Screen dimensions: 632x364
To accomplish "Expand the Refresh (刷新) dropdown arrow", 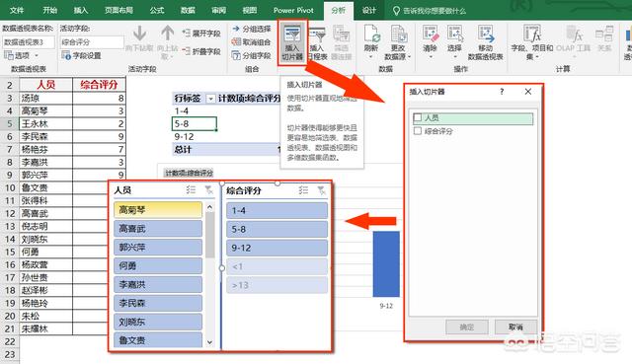I will coord(371,57).
